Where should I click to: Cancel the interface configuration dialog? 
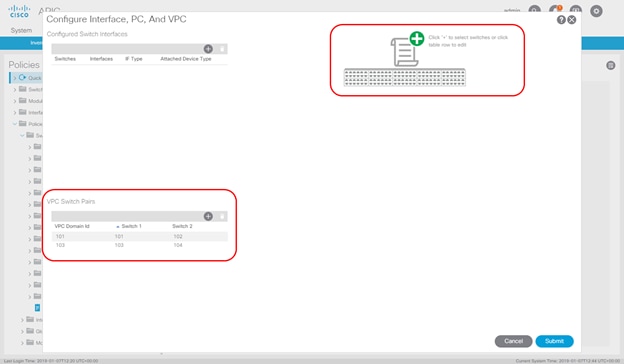[x=513, y=341]
